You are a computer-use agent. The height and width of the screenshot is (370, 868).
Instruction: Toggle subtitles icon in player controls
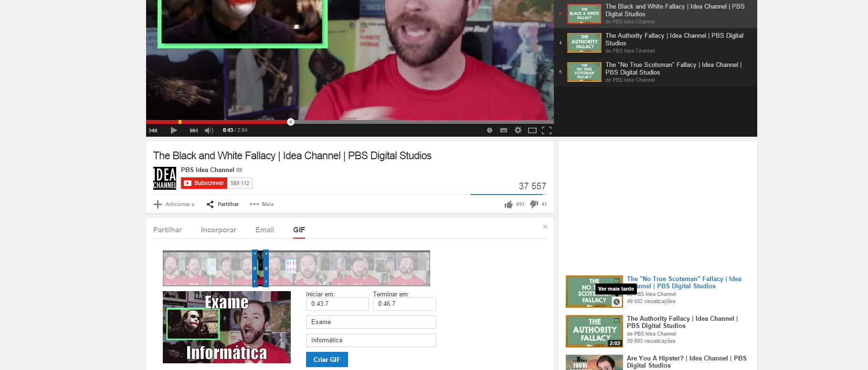pos(503,130)
